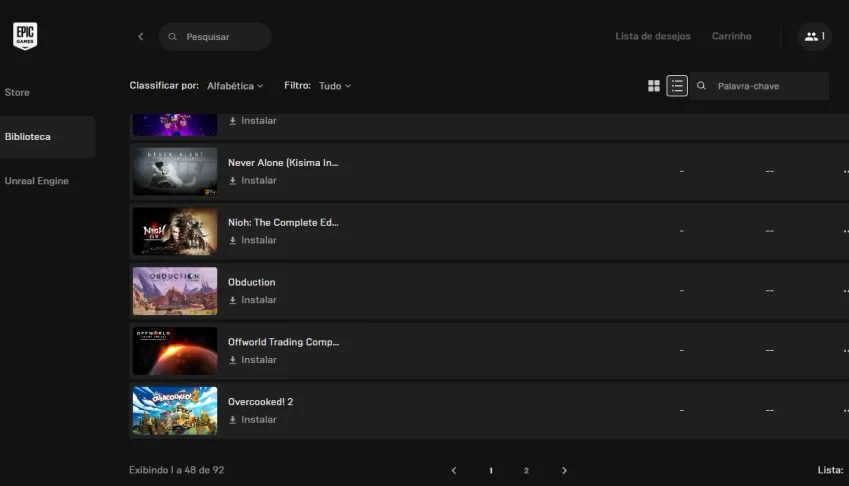The image size is (849, 486).
Task: Click the magnifier icon in Palavra-chave field
Action: (x=701, y=86)
